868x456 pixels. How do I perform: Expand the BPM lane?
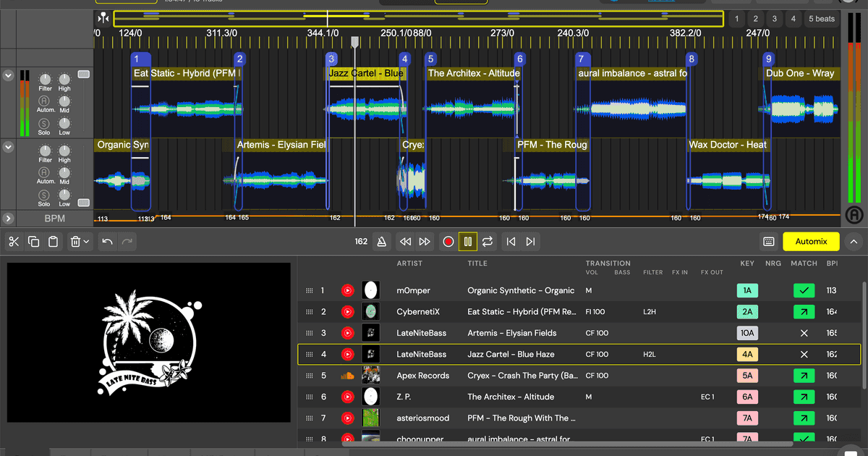pos(8,218)
